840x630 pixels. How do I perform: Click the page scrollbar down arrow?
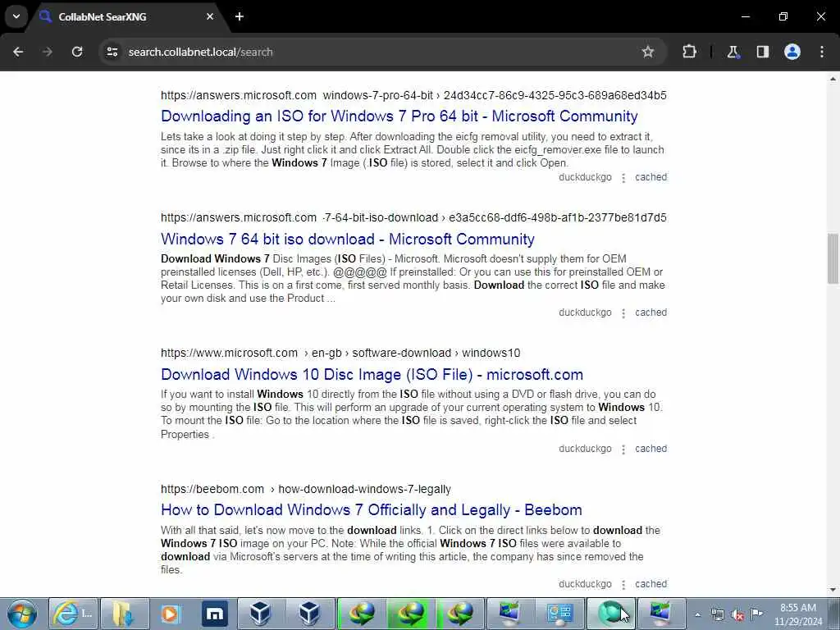tap(833, 590)
